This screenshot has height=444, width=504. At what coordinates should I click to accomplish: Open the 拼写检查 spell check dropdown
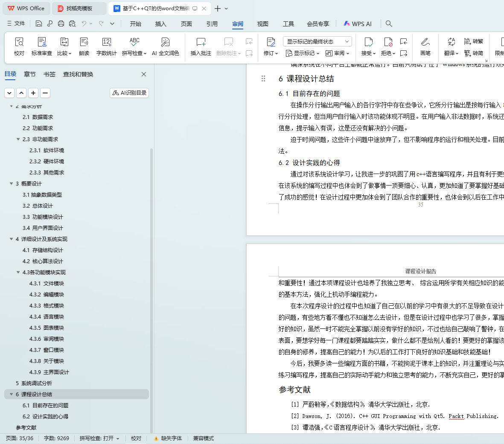point(134,46)
